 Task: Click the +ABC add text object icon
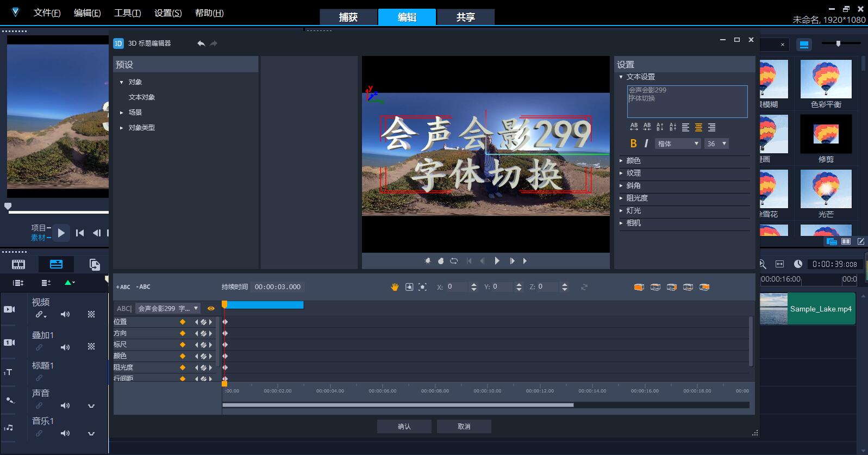pos(123,287)
